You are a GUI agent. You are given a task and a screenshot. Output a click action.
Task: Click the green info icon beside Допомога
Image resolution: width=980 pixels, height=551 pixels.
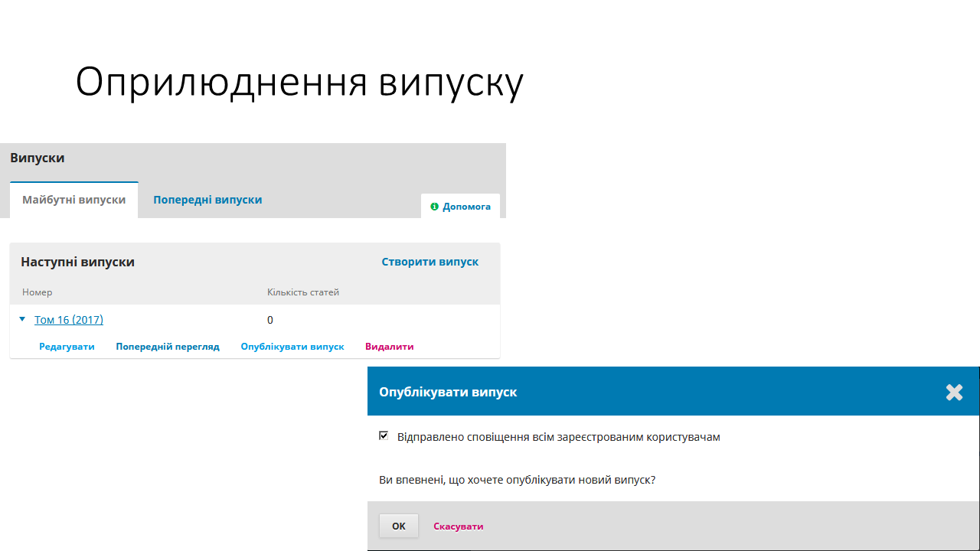pyautogui.click(x=435, y=207)
